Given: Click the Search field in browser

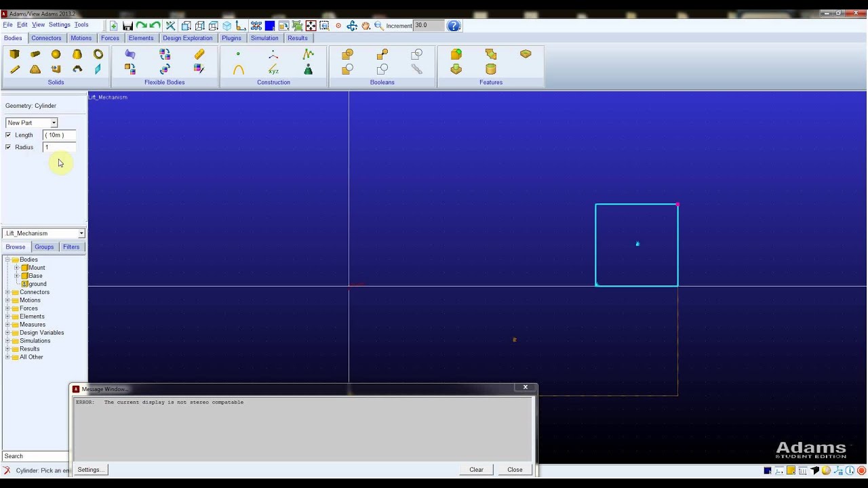Looking at the screenshot, I should click(35, 456).
